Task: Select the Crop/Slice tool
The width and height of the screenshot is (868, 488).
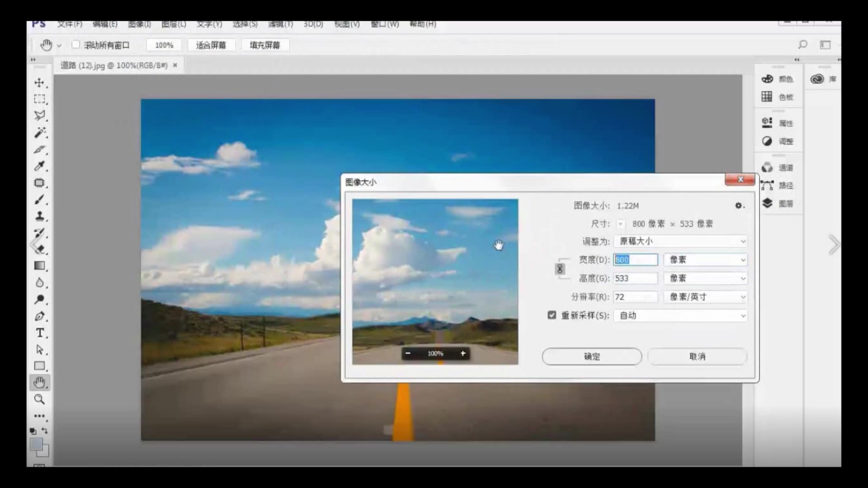Action: tap(40, 149)
